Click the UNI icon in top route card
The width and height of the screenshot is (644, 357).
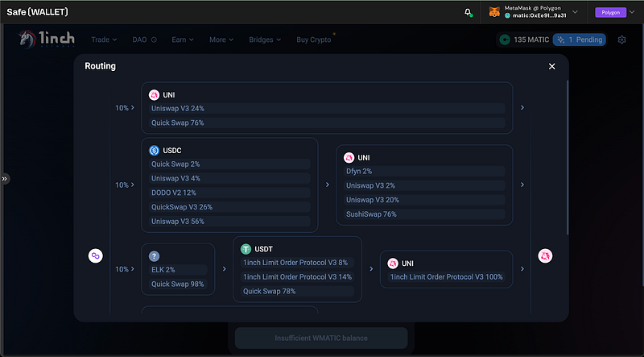pos(154,95)
